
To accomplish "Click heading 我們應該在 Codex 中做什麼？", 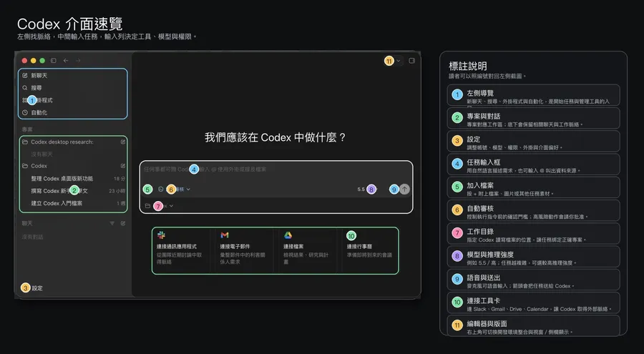I will 275,137.
